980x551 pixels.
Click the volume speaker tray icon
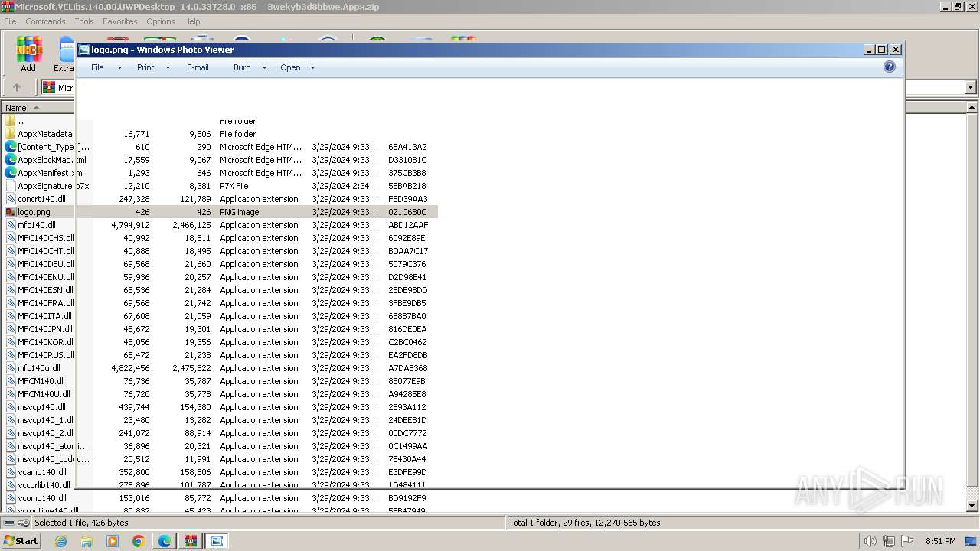[x=870, y=541]
